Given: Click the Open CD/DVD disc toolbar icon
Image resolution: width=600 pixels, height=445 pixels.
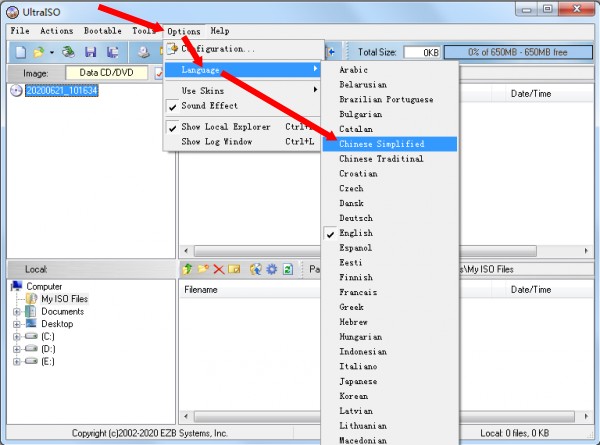Looking at the screenshot, I should pyautogui.click(x=68, y=51).
